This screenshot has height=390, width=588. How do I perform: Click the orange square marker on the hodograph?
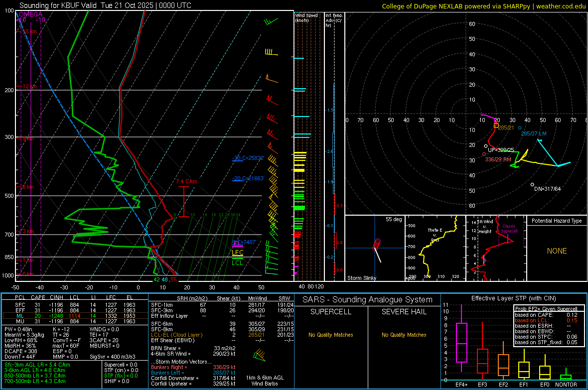point(496,126)
